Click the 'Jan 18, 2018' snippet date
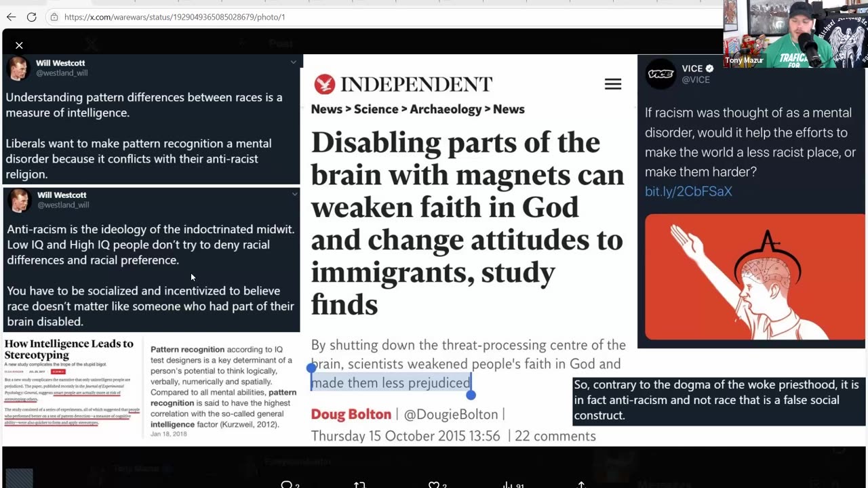This screenshot has width=868, height=488. [x=169, y=434]
